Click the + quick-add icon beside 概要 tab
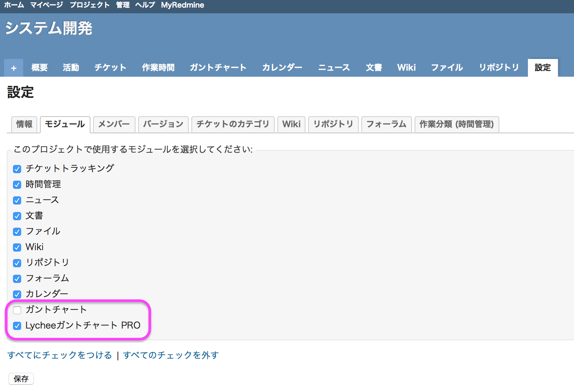The height and width of the screenshot is (392, 574). (13, 67)
